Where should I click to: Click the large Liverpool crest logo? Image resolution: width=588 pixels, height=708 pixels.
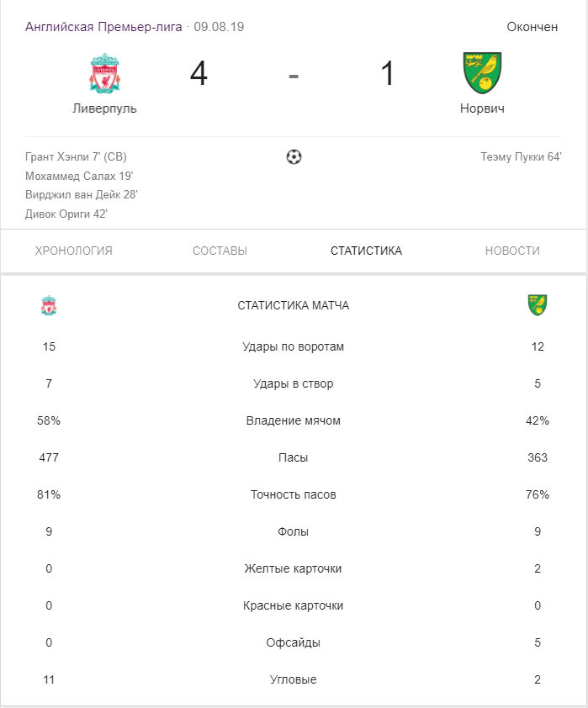(x=104, y=73)
